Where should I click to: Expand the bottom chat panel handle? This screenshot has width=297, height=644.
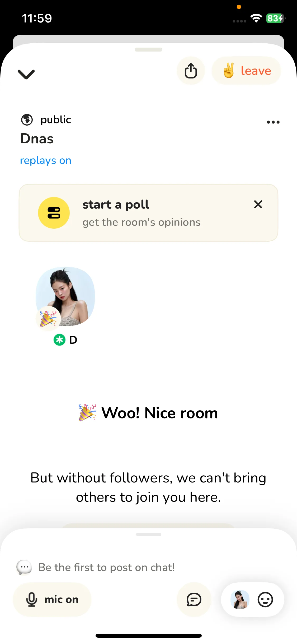click(148, 535)
